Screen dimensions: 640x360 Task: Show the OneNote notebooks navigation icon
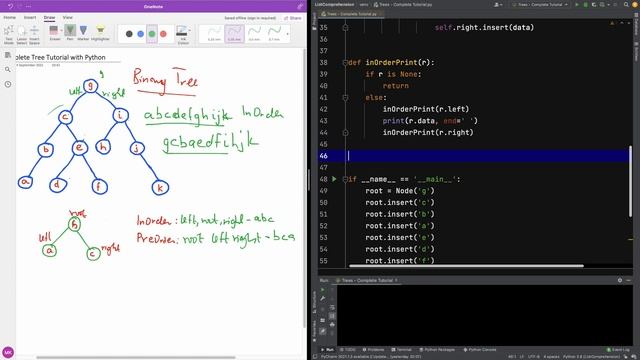(x=8, y=55)
